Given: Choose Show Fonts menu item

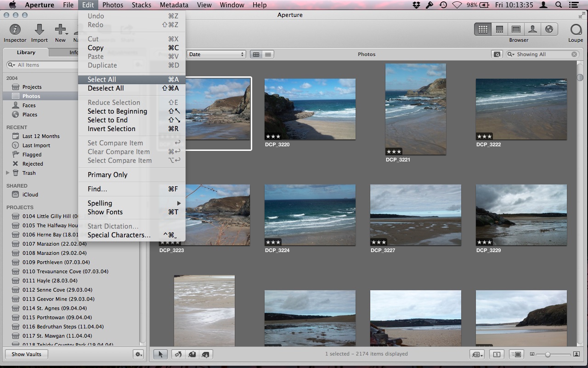Looking at the screenshot, I should [132, 212].
